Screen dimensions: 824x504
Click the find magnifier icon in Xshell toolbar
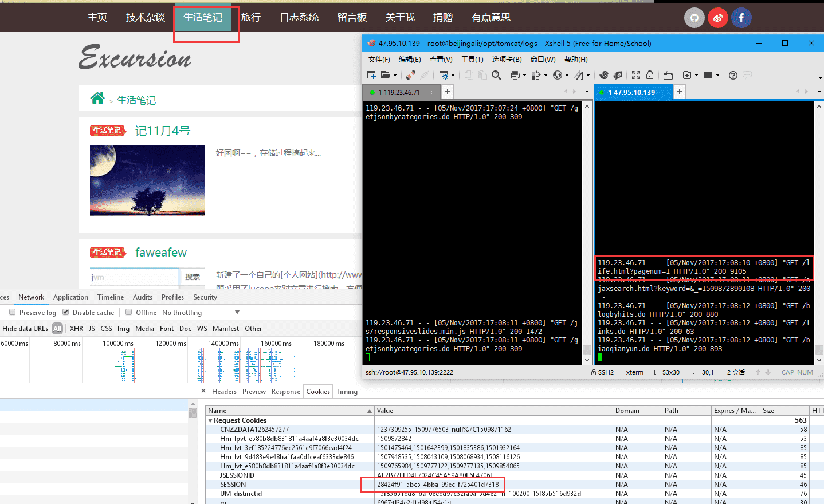pyautogui.click(x=496, y=75)
